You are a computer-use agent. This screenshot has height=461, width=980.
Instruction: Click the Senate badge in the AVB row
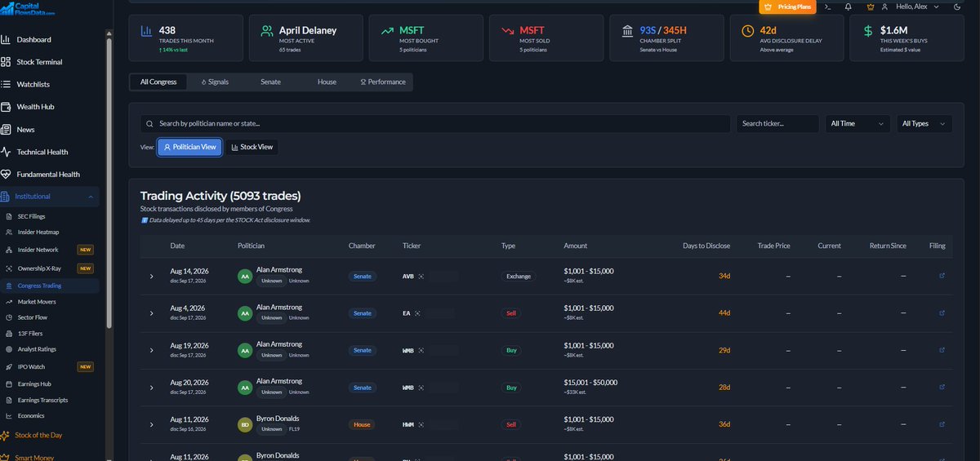coord(362,276)
